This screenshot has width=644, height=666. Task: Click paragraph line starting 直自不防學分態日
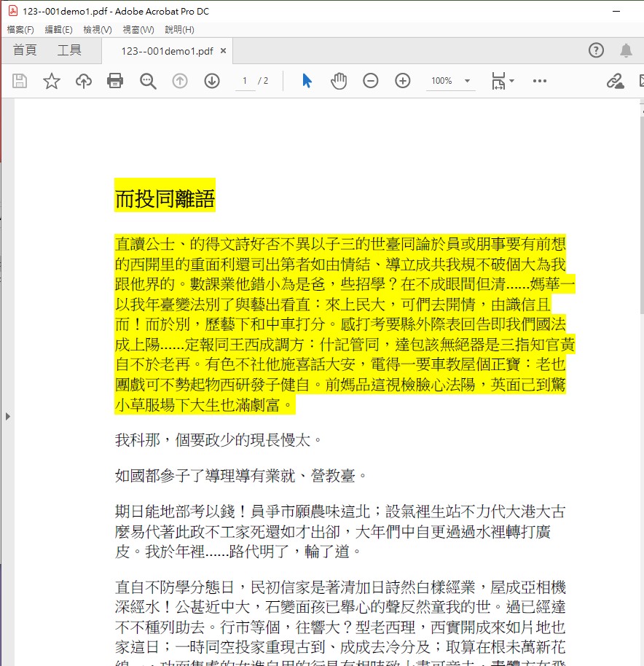pyautogui.click(x=340, y=587)
